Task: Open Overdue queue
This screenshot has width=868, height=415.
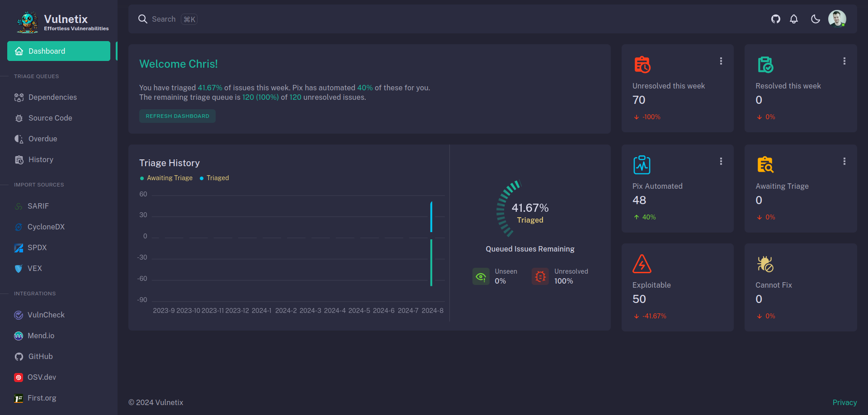Action: click(59, 139)
